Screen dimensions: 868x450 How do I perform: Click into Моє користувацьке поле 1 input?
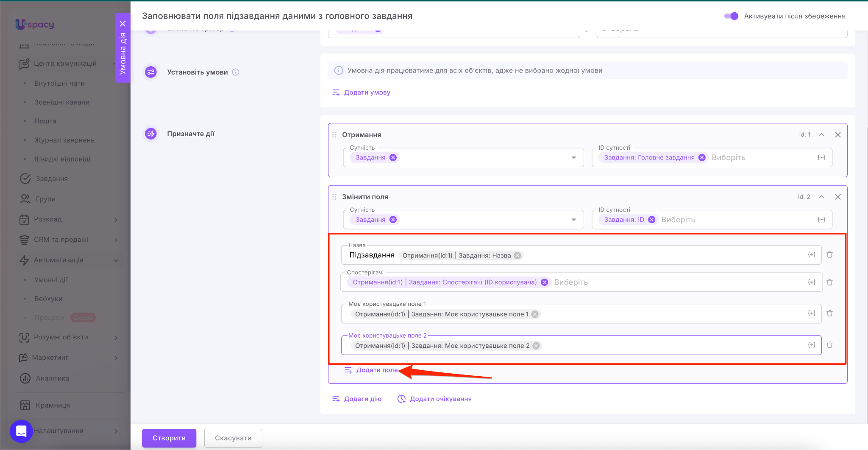(x=670, y=314)
